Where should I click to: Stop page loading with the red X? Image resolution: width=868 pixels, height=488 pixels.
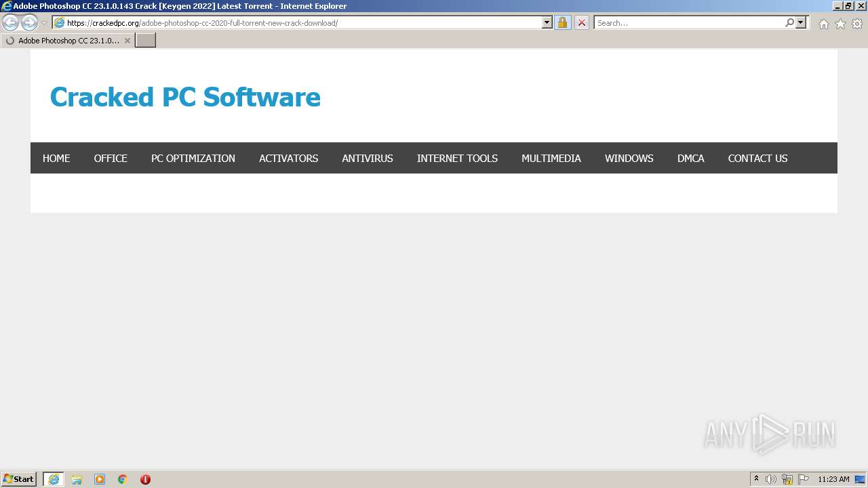pos(581,23)
